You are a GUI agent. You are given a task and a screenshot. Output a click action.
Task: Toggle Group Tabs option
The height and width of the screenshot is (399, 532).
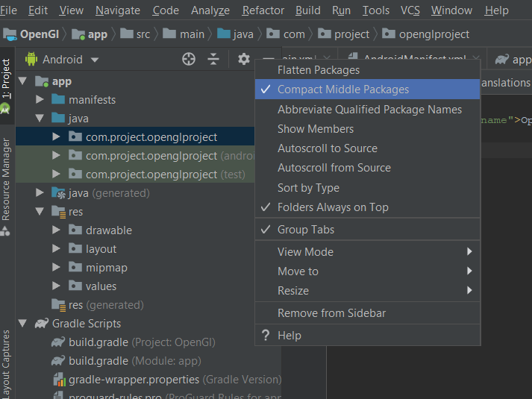367,230
